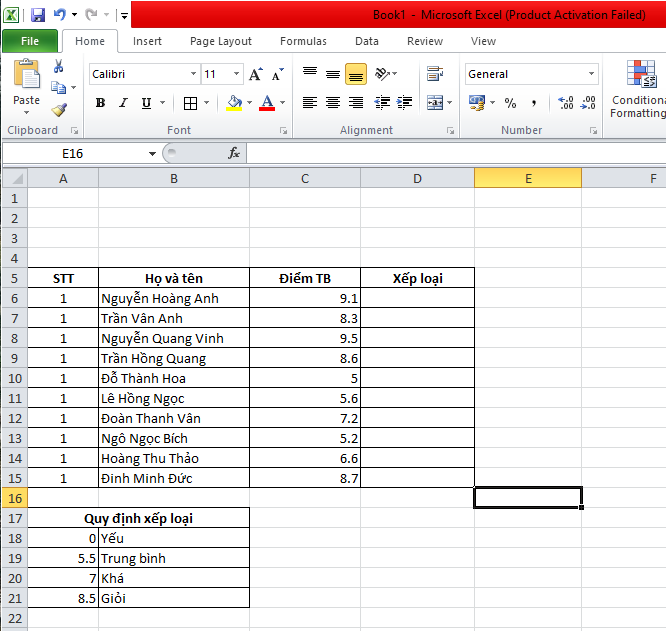Click the Undo arrow icon
Viewport: 666px width, 631px height.
[x=59, y=15]
